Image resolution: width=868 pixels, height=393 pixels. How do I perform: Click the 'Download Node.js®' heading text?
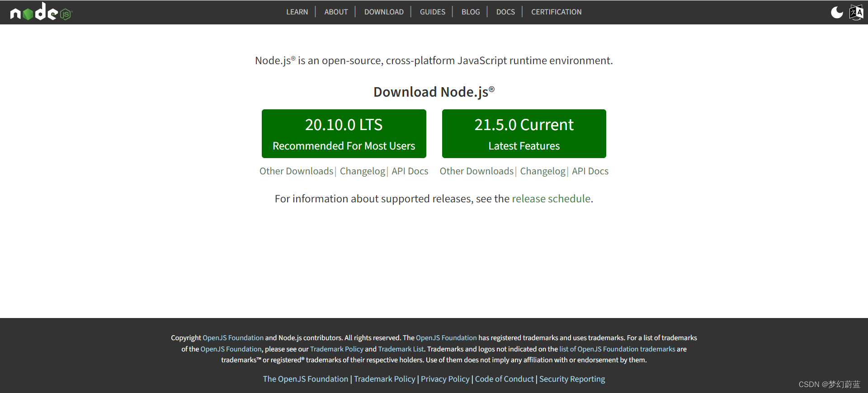pos(434,92)
